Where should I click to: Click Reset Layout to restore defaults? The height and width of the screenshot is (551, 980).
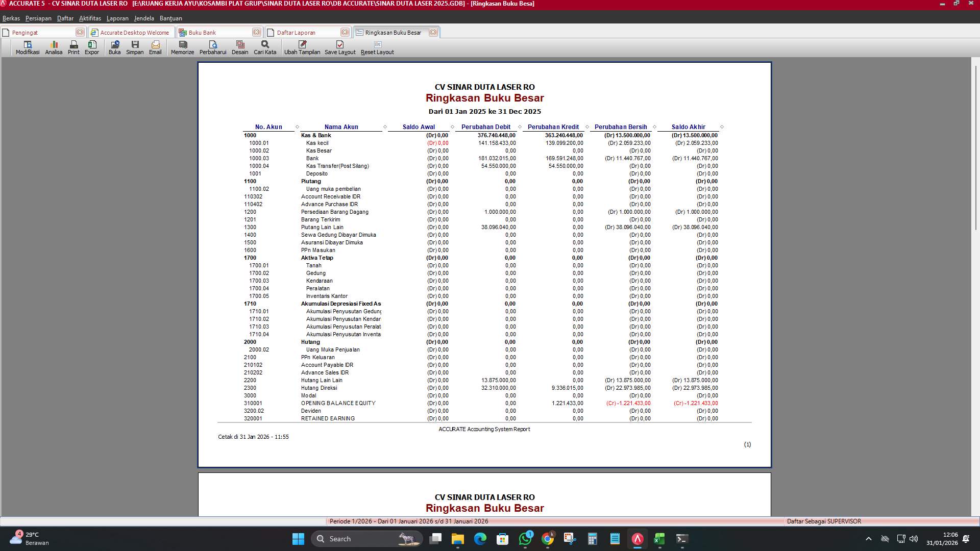[x=377, y=48]
